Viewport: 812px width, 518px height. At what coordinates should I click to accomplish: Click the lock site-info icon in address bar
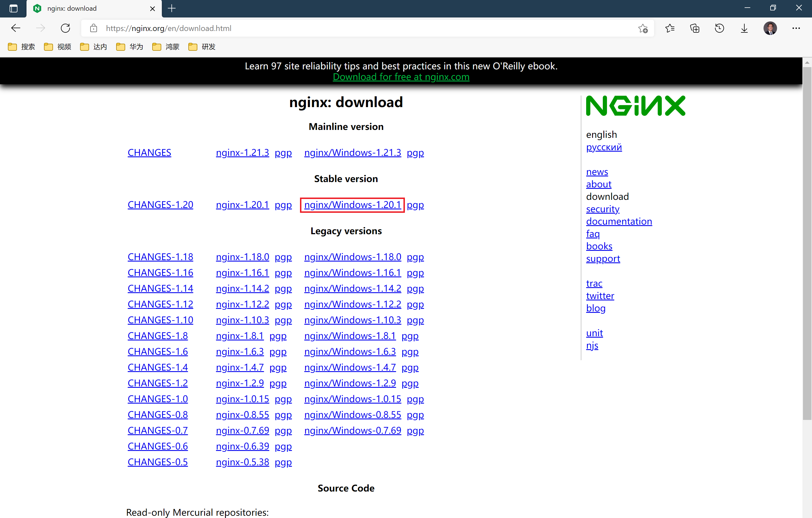point(94,28)
